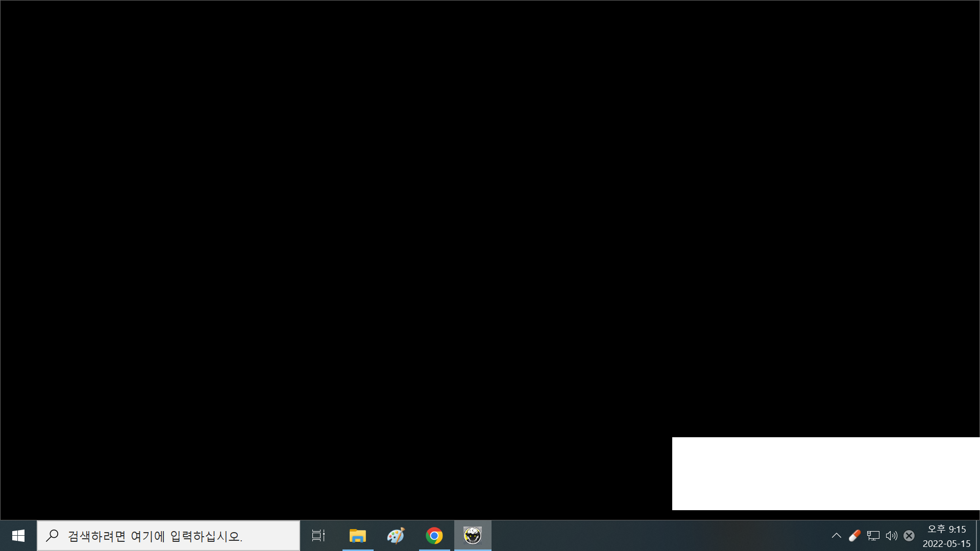Show hidden system tray icons
The image size is (980, 551).
coord(836,536)
